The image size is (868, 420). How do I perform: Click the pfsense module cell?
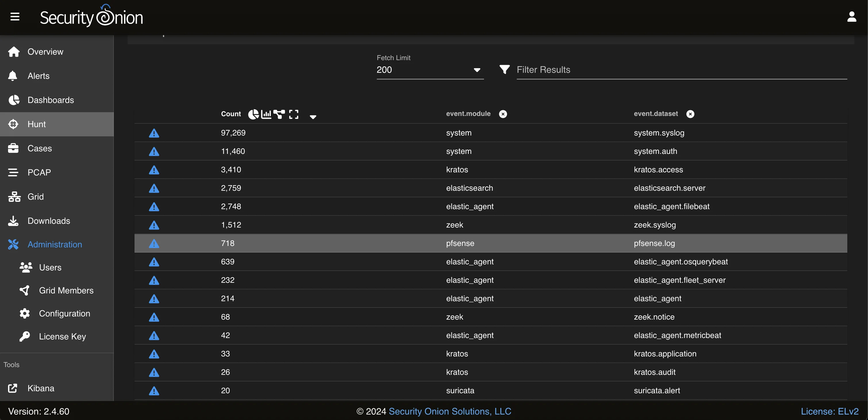(x=460, y=243)
